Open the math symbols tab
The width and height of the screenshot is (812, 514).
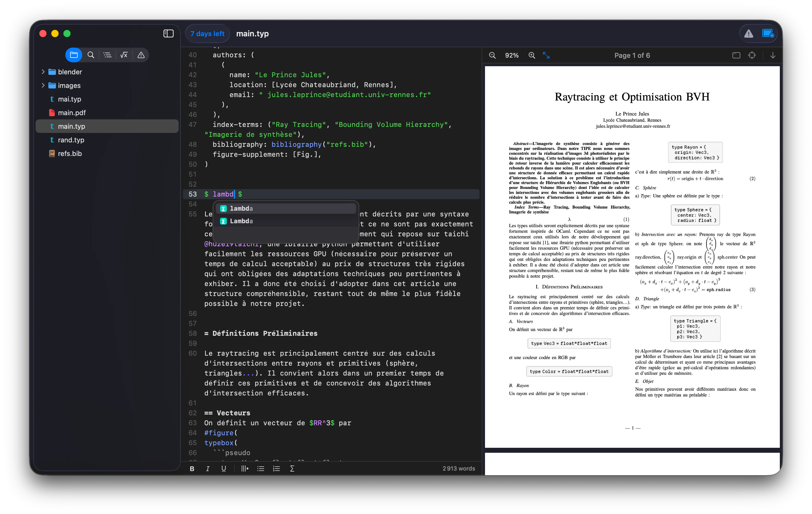coord(124,55)
